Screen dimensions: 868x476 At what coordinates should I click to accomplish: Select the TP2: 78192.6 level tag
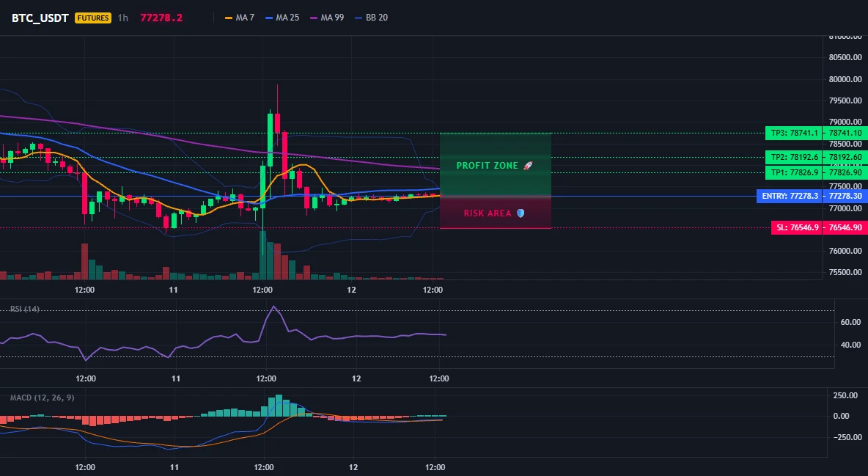pyautogui.click(x=794, y=157)
